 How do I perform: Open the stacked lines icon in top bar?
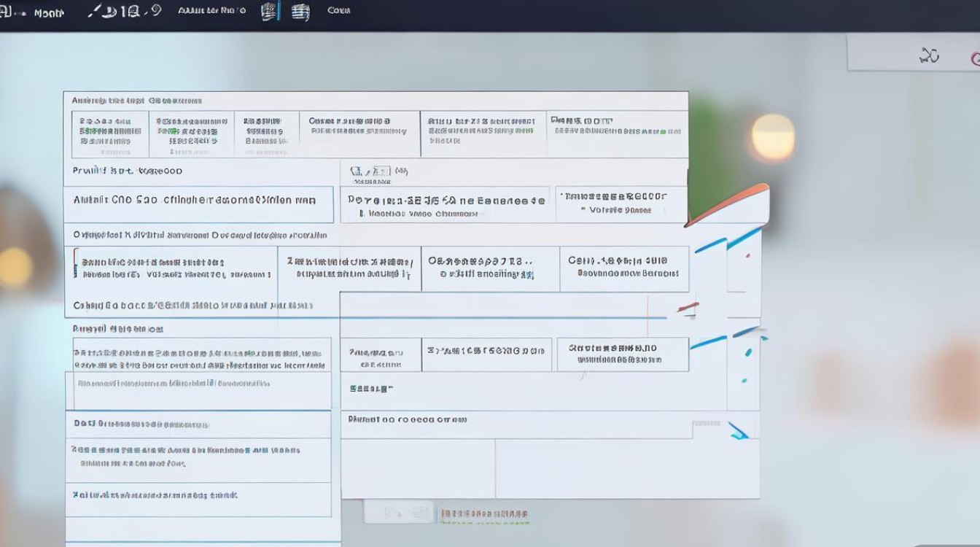coord(300,12)
